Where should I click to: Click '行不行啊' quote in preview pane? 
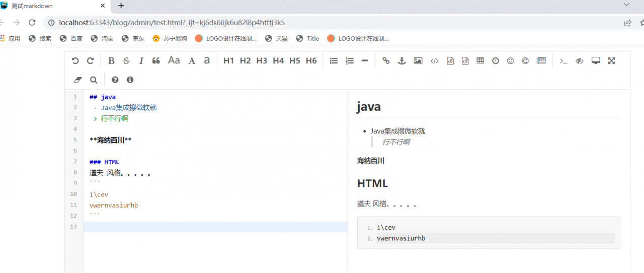pyautogui.click(x=396, y=142)
